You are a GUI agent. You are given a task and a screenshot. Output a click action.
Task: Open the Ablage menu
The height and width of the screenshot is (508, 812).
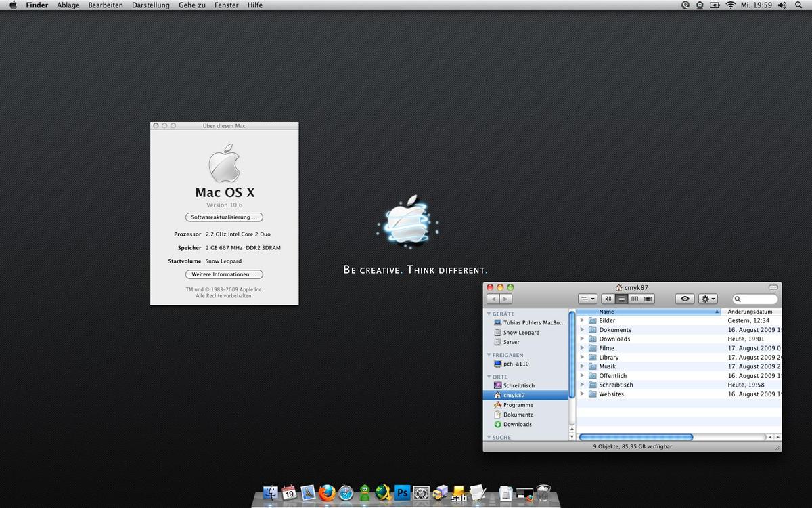[68, 5]
